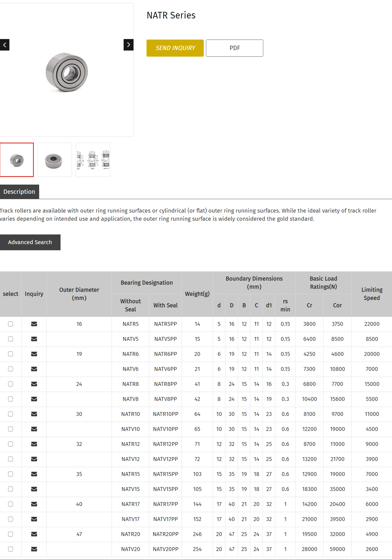Open the Description tab
The height and width of the screenshot is (559, 392).
[19, 192]
